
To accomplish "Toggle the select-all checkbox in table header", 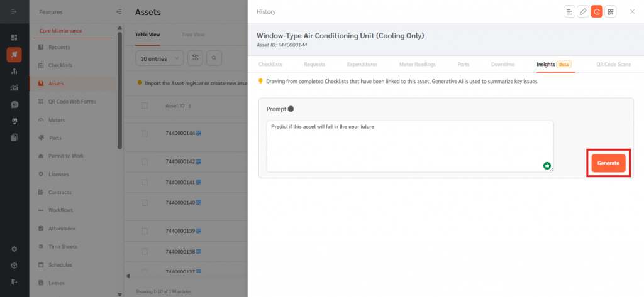I will (145, 105).
